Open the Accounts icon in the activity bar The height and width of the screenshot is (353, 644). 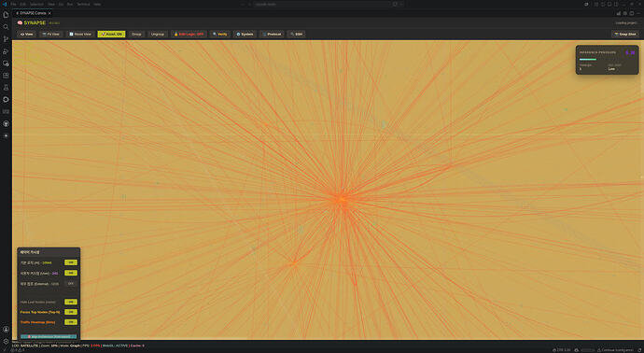pos(6,329)
